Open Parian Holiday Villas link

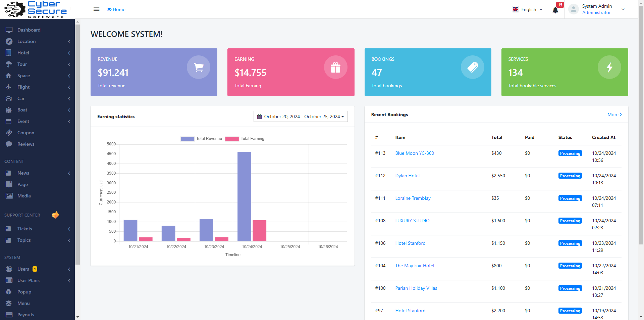[416, 288]
